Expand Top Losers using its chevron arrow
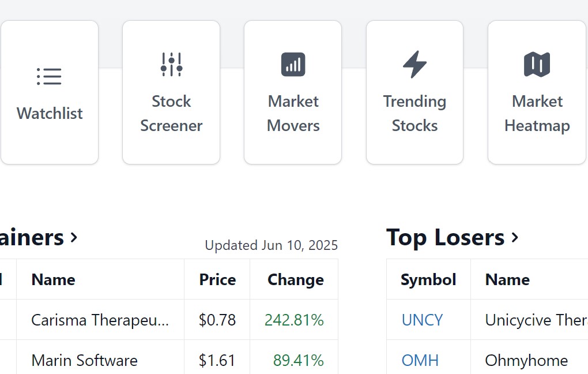588x374 pixels. click(516, 237)
